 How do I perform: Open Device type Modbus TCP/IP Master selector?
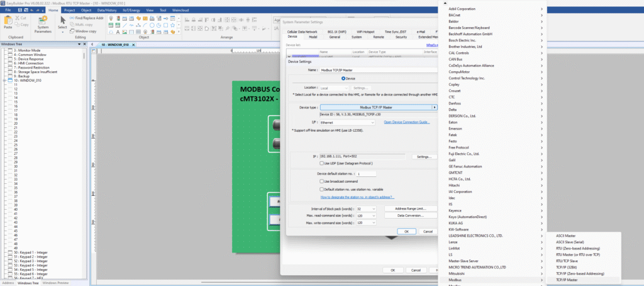click(x=379, y=107)
